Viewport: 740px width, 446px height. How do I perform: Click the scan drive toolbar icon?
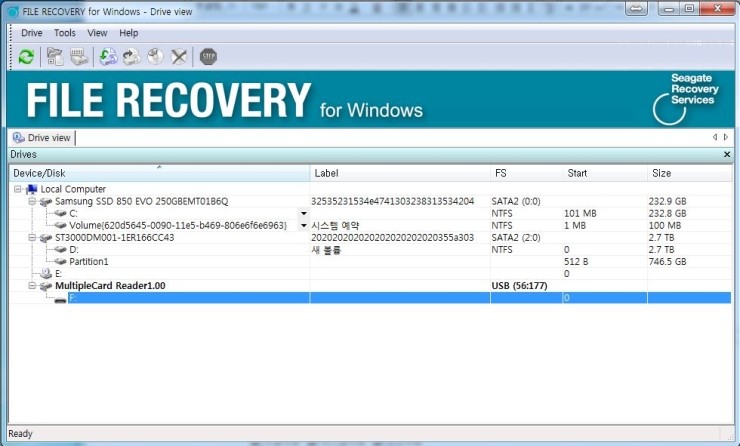coord(79,57)
